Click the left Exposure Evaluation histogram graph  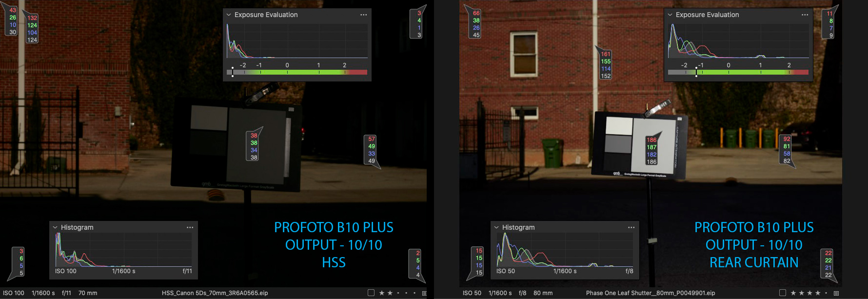pos(297,40)
